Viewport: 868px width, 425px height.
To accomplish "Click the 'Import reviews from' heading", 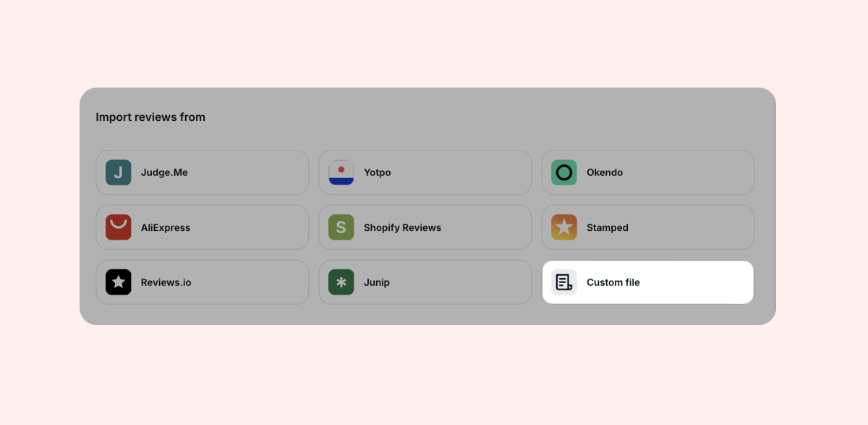I will tap(150, 117).
